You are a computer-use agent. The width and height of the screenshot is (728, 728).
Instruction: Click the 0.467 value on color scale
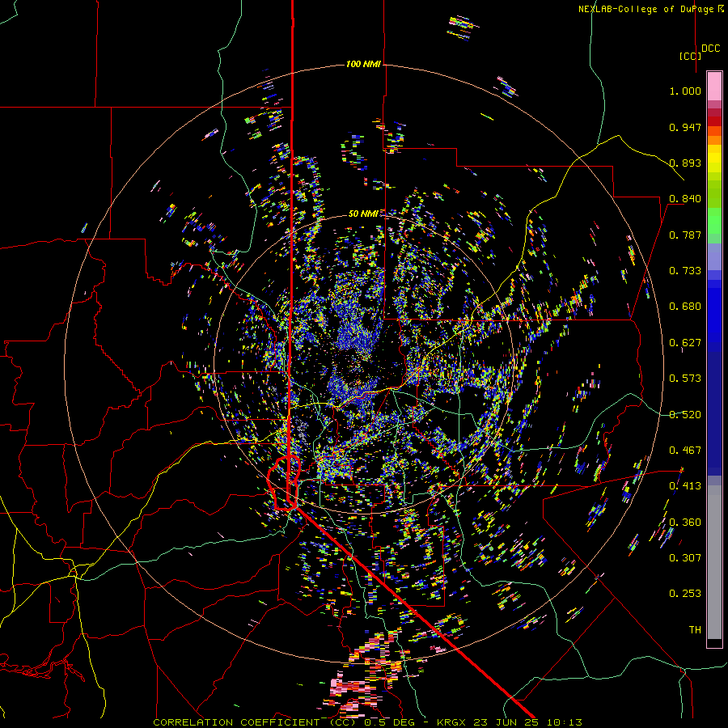pos(685,451)
